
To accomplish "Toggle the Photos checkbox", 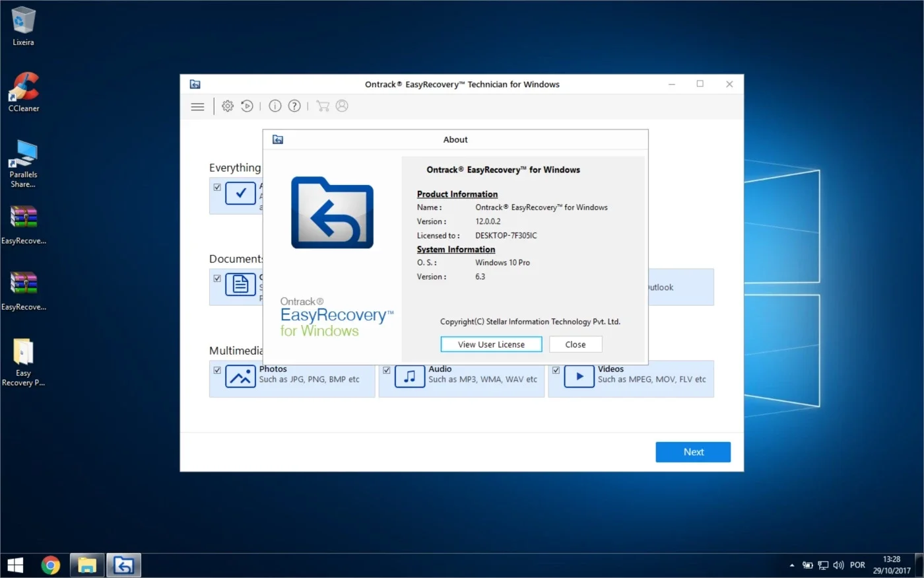I will pyautogui.click(x=217, y=371).
